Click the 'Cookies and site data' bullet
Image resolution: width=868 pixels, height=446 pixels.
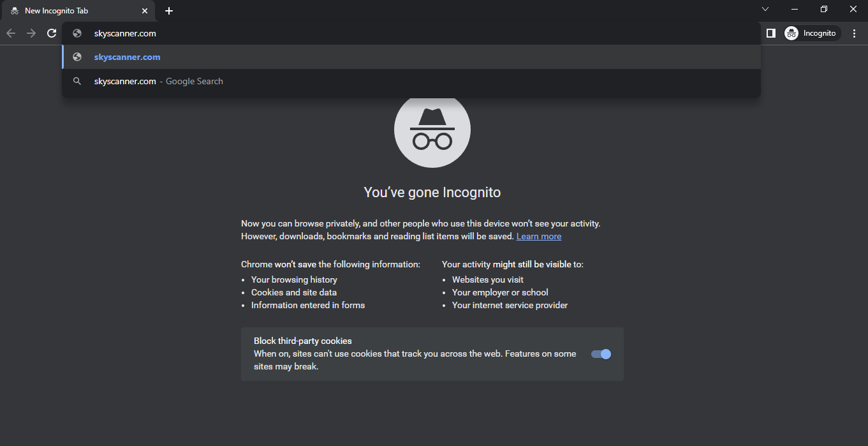click(x=294, y=292)
